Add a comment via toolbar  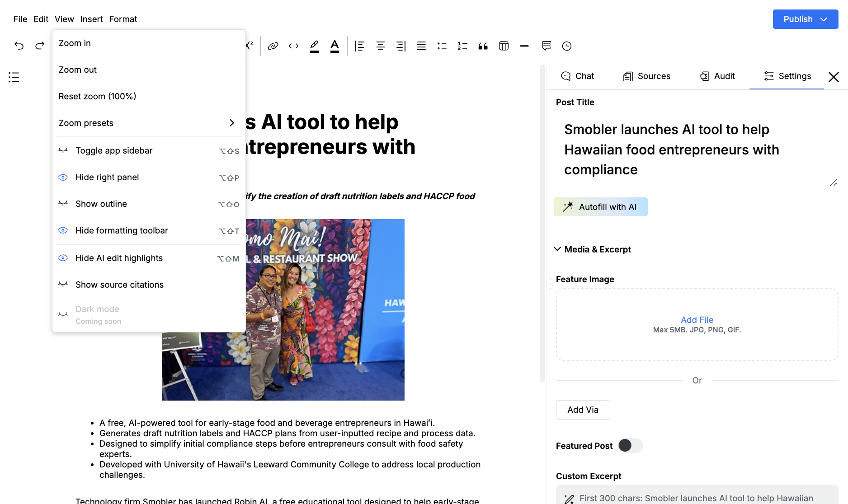(x=546, y=46)
